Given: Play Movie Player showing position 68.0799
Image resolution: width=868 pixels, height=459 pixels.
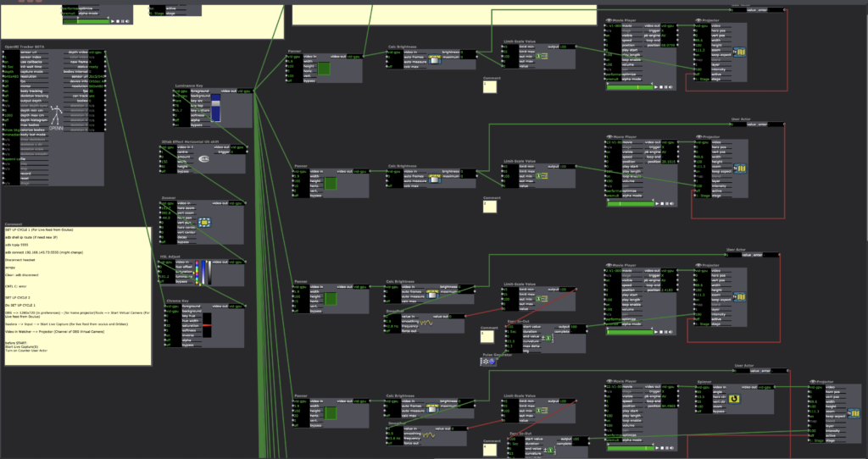Looking at the screenshot, I should pos(656,87).
